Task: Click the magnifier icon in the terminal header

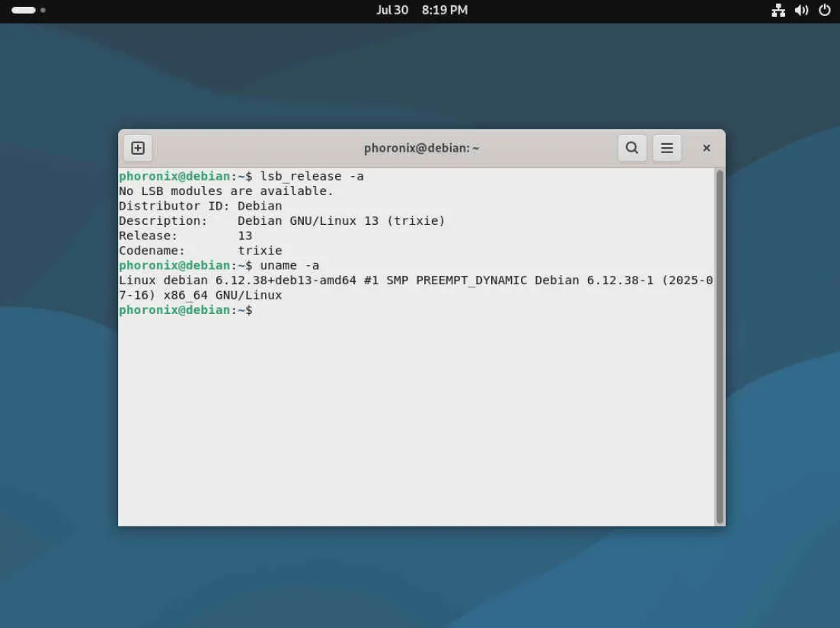Action: tap(631, 148)
